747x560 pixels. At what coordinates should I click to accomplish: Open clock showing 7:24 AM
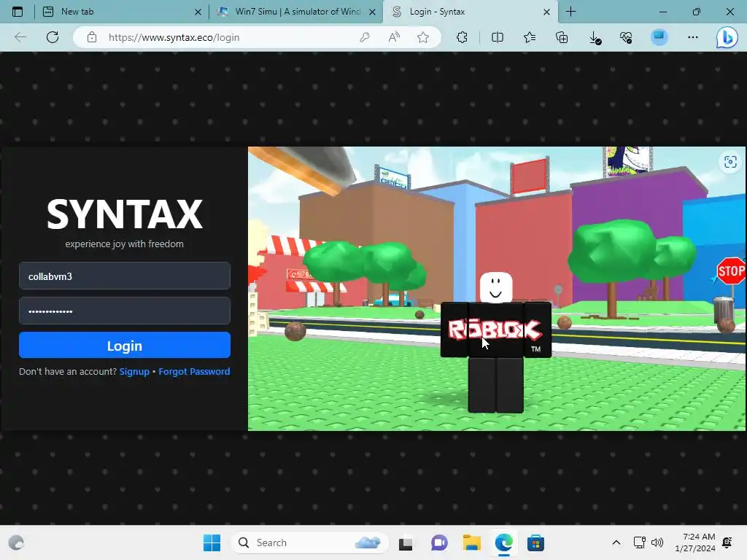[x=695, y=542]
